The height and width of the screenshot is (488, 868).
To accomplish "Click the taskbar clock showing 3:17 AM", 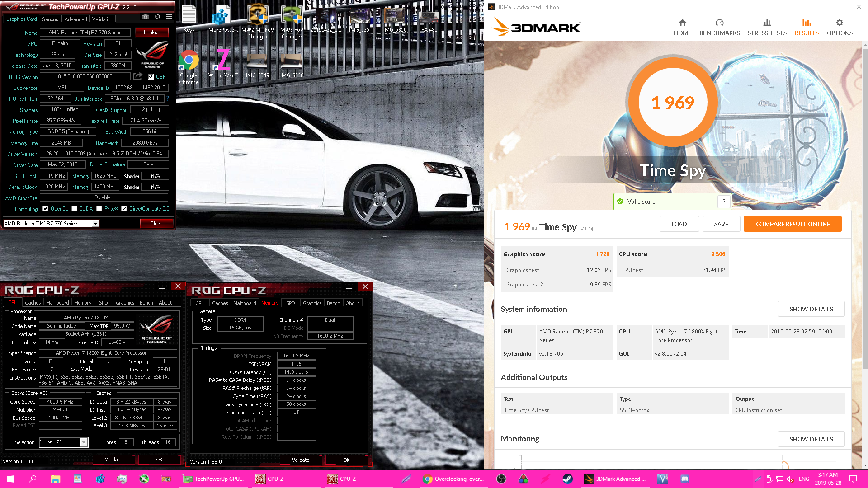I will point(828,479).
